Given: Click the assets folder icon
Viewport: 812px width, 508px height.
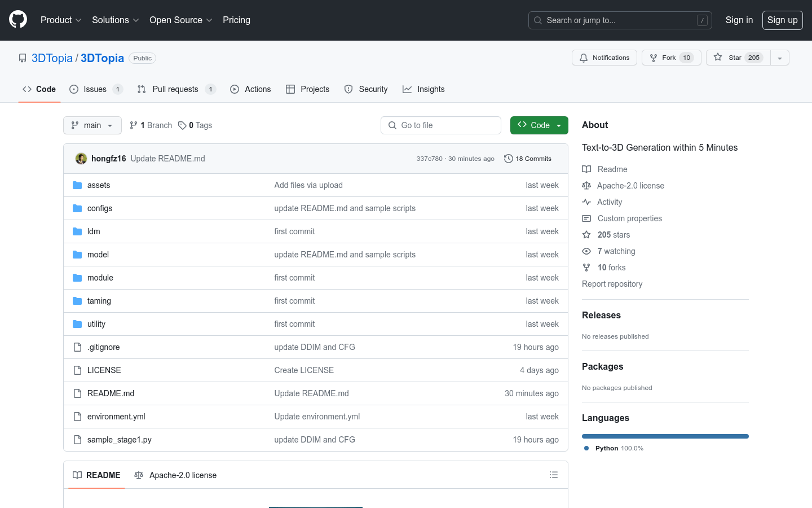Looking at the screenshot, I should [77, 185].
